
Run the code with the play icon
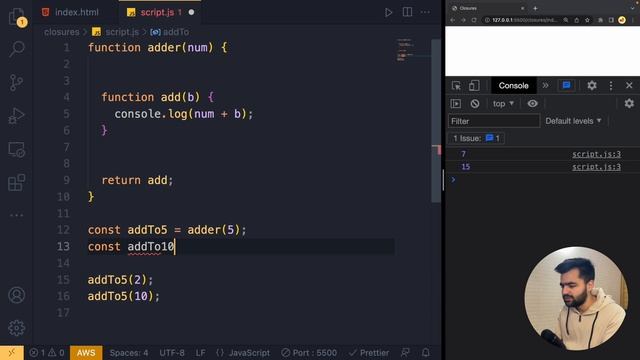[x=388, y=12]
